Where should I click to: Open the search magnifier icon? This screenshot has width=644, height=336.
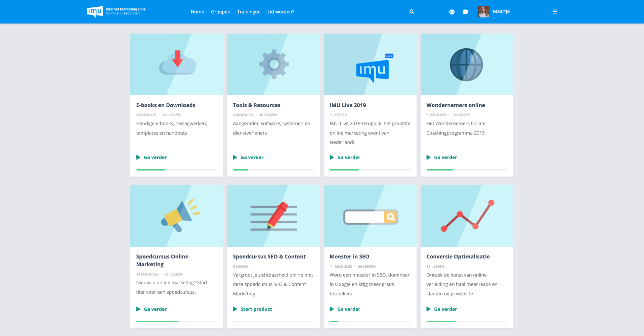pos(412,12)
